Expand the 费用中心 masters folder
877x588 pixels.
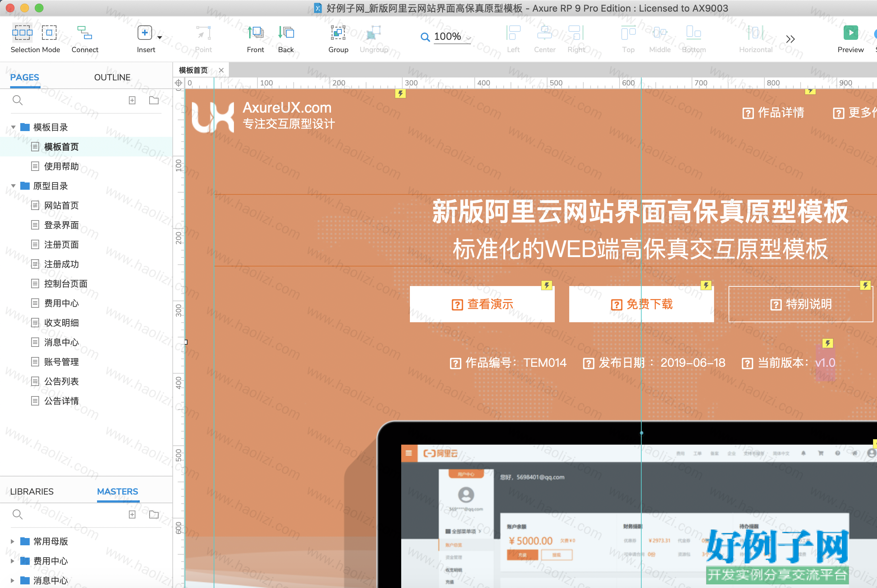(12, 560)
